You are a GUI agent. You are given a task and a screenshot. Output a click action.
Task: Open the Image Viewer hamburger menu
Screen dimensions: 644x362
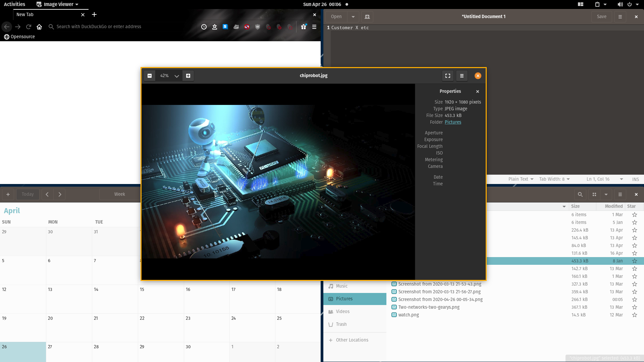462,76
